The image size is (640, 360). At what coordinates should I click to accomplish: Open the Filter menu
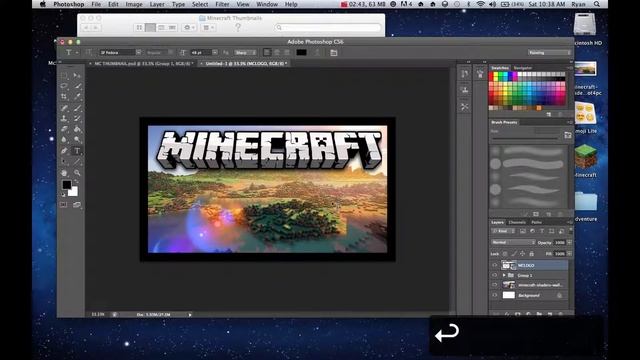coord(222,4)
